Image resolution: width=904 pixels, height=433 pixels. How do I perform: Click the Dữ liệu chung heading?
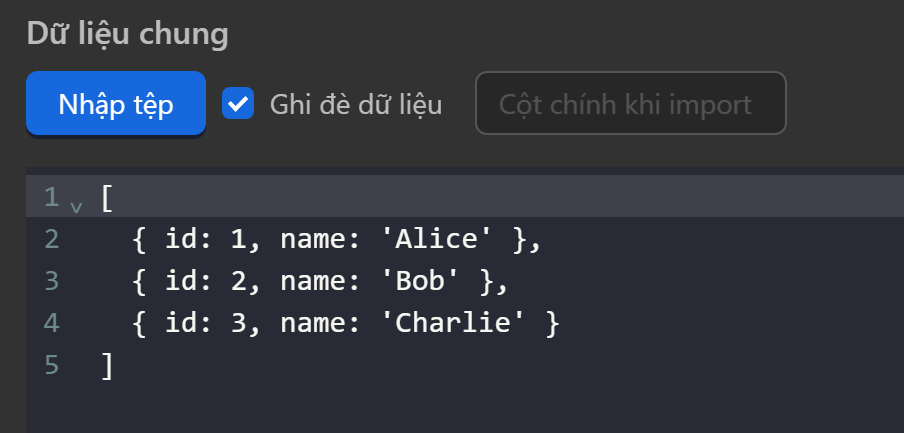point(127,35)
